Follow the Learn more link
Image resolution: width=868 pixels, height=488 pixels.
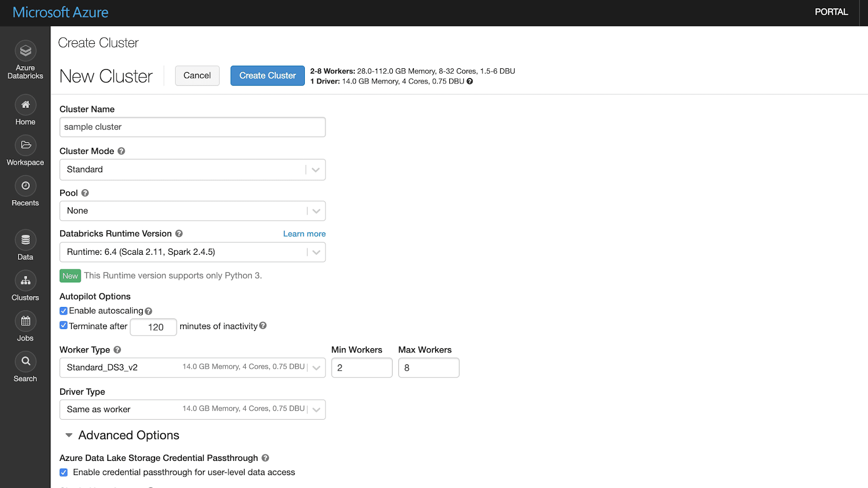[x=304, y=234]
